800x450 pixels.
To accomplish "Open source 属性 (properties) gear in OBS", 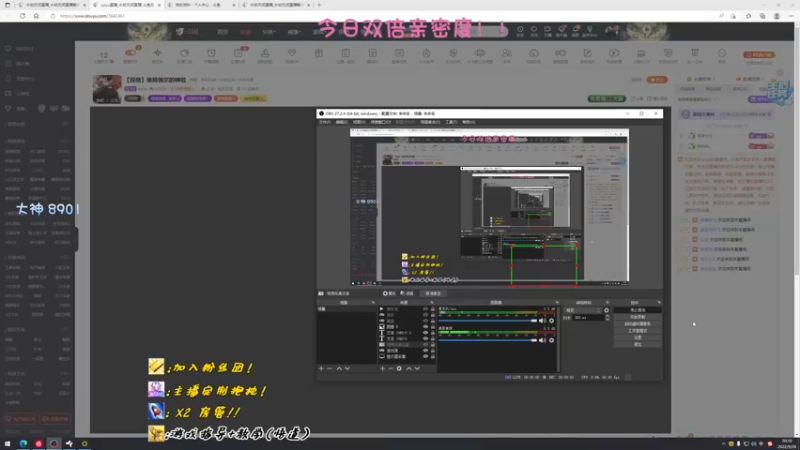I will tap(389, 293).
